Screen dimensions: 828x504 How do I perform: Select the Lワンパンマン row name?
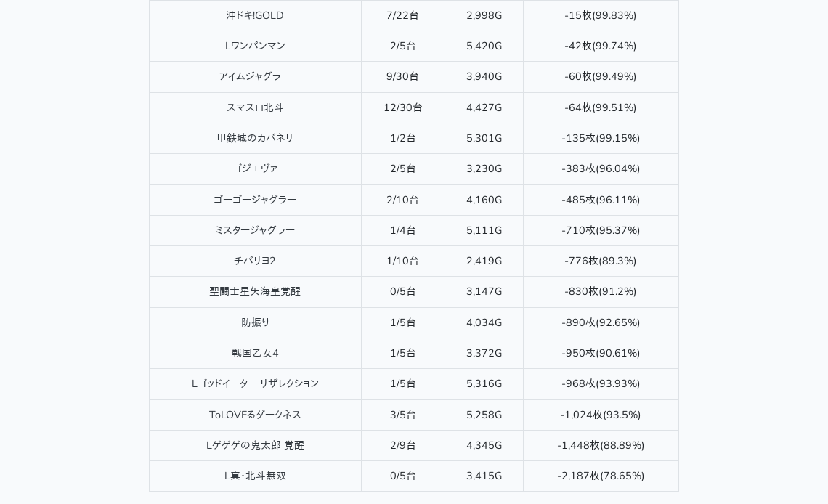[x=255, y=46]
